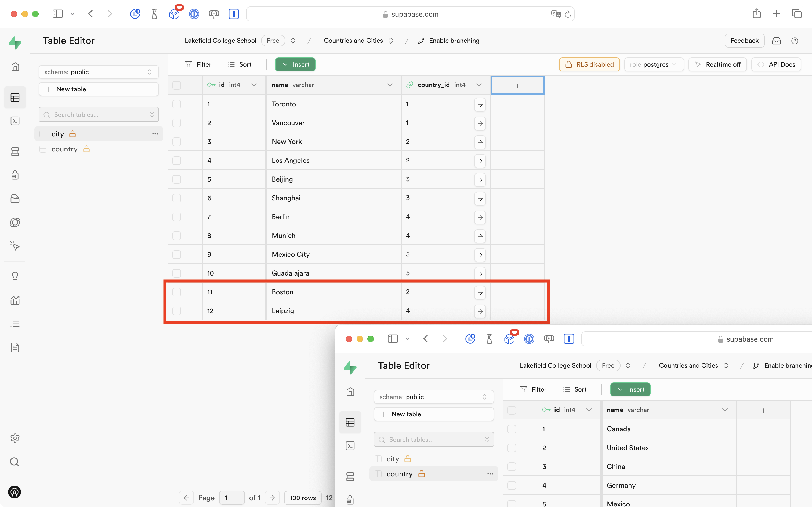Viewport: 812px width, 507px height.
Task: Click the RLS disabled button
Action: pos(589,64)
